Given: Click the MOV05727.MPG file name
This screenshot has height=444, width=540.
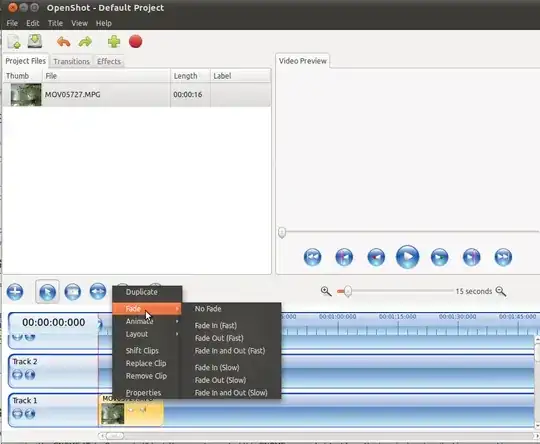Looking at the screenshot, I should (x=73, y=95).
